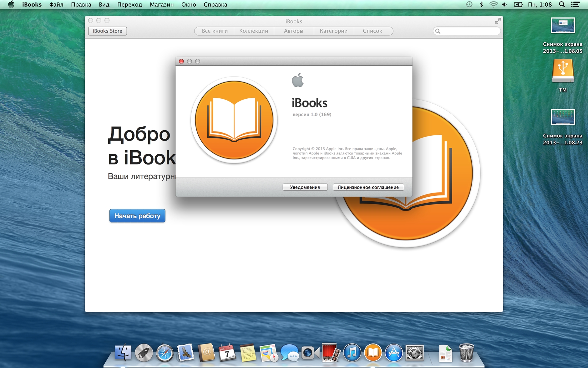Switch to the Коллекции tab
588x368 pixels.
[x=254, y=31]
